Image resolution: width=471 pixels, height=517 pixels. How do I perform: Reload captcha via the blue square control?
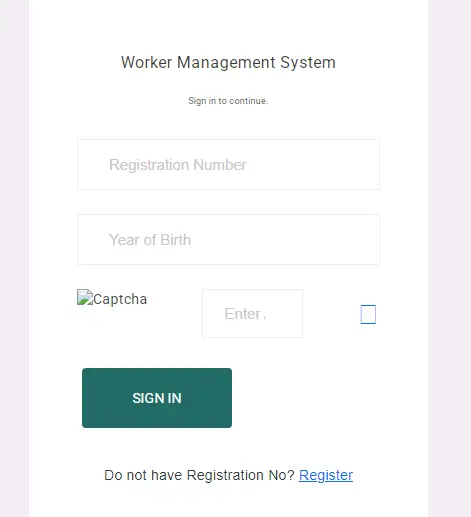[x=368, y=314]
